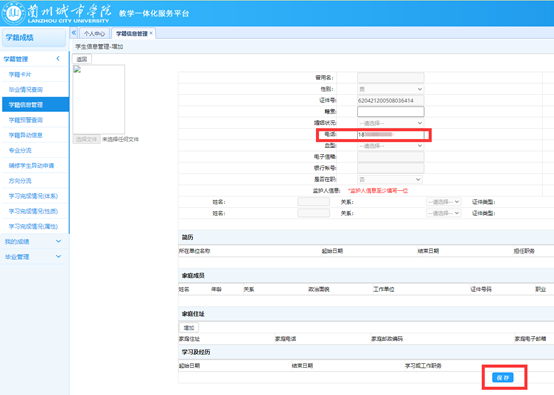Collapse the sidebar with the double-arrow icon

pos(73,33)
